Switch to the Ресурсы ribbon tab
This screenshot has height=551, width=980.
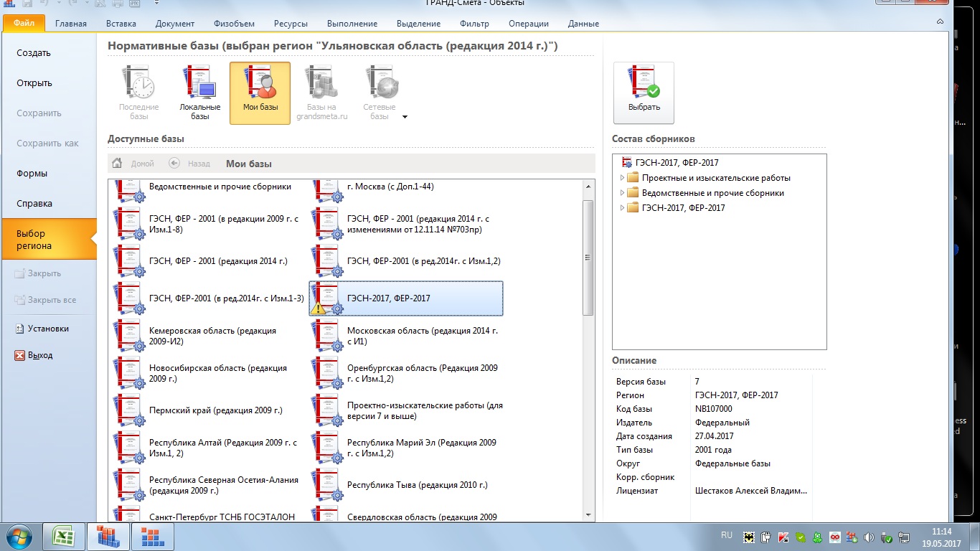(291, 24)
